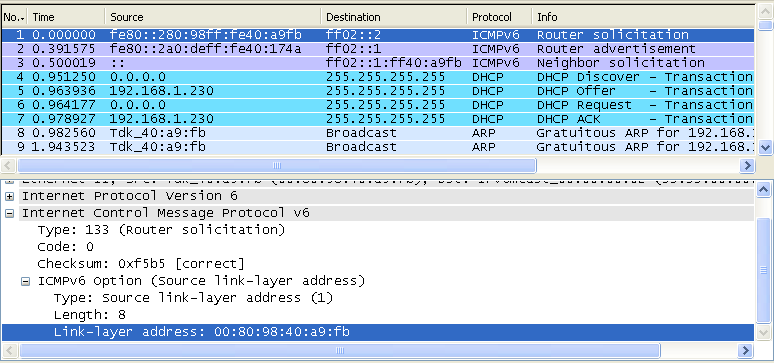Click packet list horizontal scrollbar right arrow
Viewport: 774px width, 363px height.
coord(748,165)
